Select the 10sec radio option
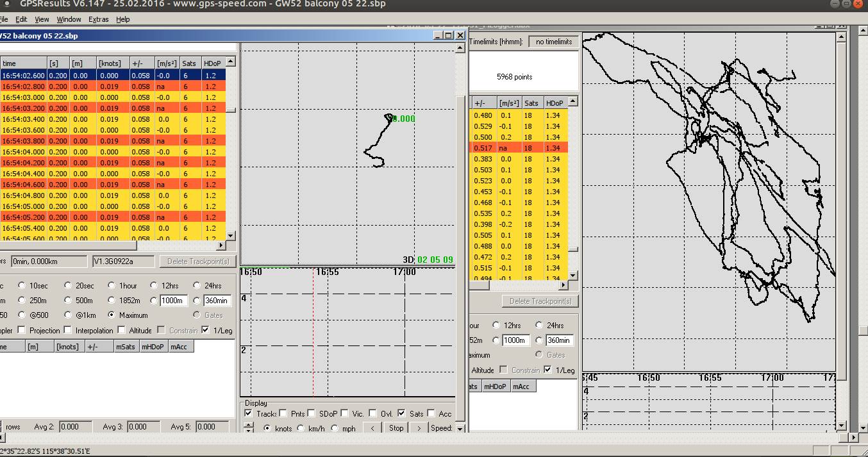 (22, 286)
